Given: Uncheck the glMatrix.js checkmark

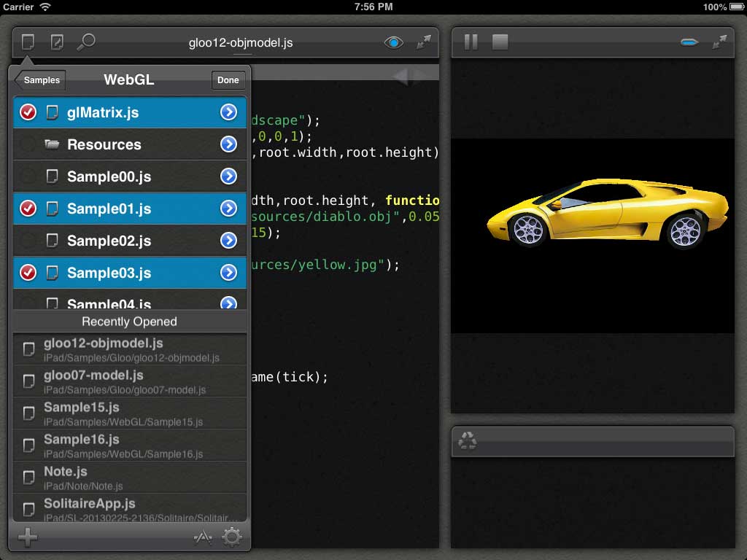Looking at the screenshot, I should tap(28, 112).
